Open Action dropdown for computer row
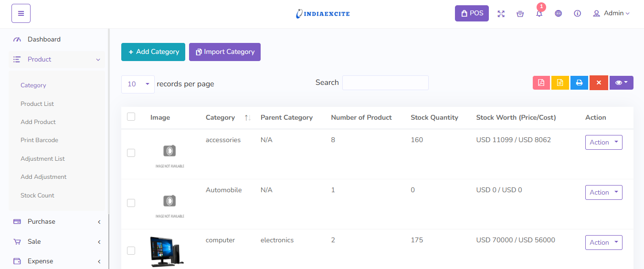 pyautogui.click(x=603, y=242)
